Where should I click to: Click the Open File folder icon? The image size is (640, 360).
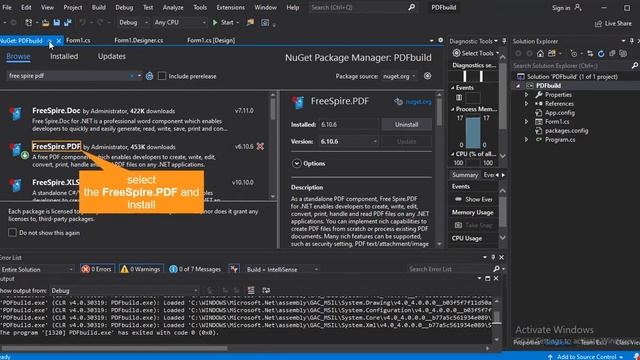coord(45,23)
